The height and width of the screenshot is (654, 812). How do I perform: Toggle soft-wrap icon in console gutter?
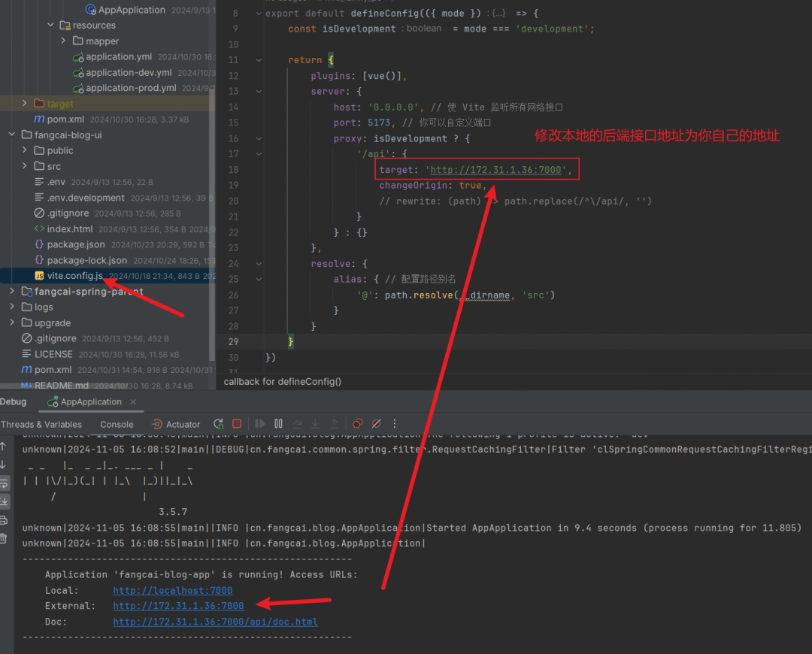coord(4,483)
